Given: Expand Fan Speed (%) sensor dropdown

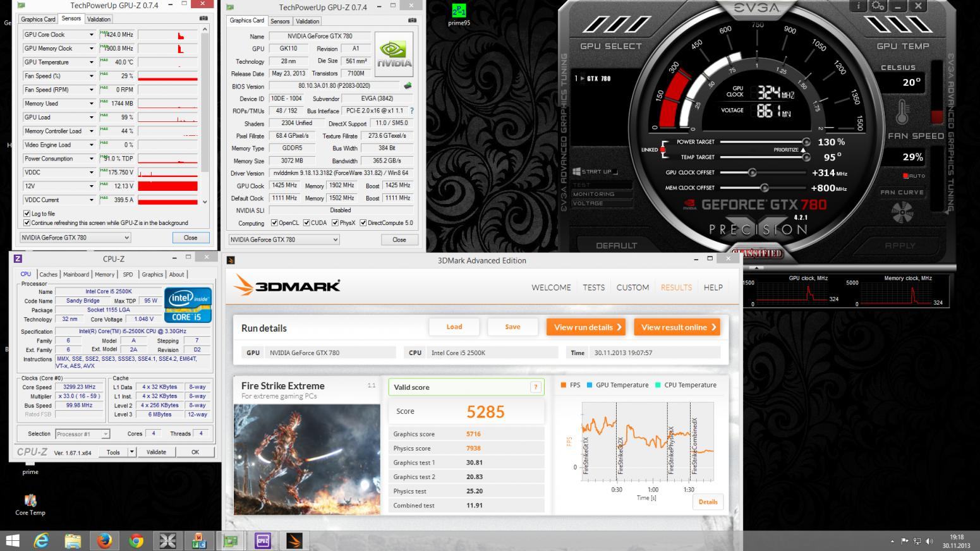Looking at the screenshot, I should pyautogui.click(x=91, y=76).
